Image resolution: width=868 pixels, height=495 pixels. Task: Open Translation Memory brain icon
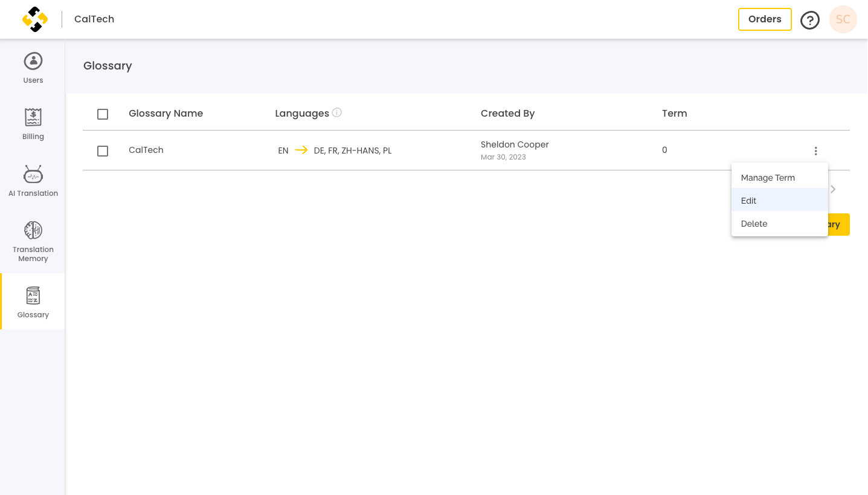click(33, 230)
